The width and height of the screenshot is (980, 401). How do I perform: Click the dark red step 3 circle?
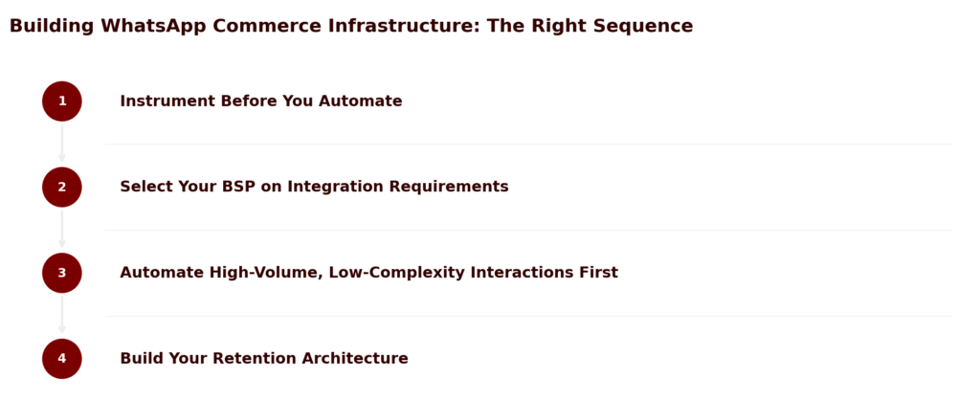click(x=62, y=273)
